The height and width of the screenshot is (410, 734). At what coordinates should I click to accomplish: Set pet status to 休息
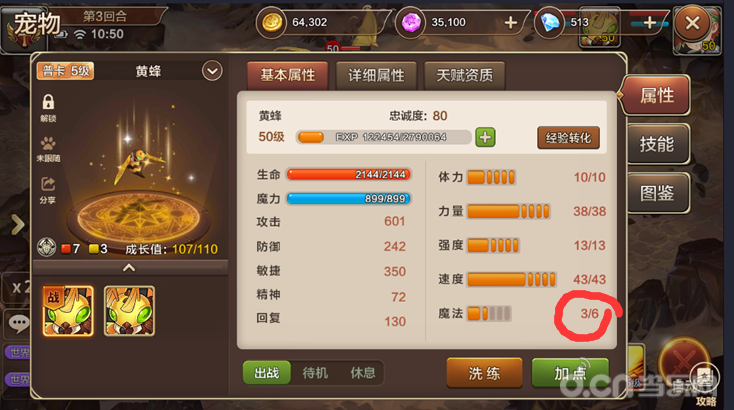pyautogui.click(x=363, y=373)
